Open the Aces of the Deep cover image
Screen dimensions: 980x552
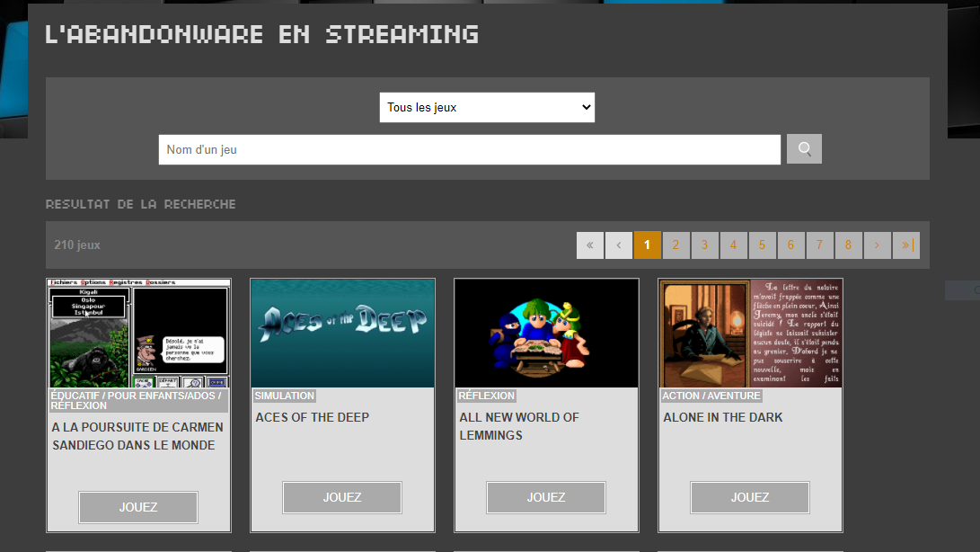pyautogui.click(x=342, y=334)
